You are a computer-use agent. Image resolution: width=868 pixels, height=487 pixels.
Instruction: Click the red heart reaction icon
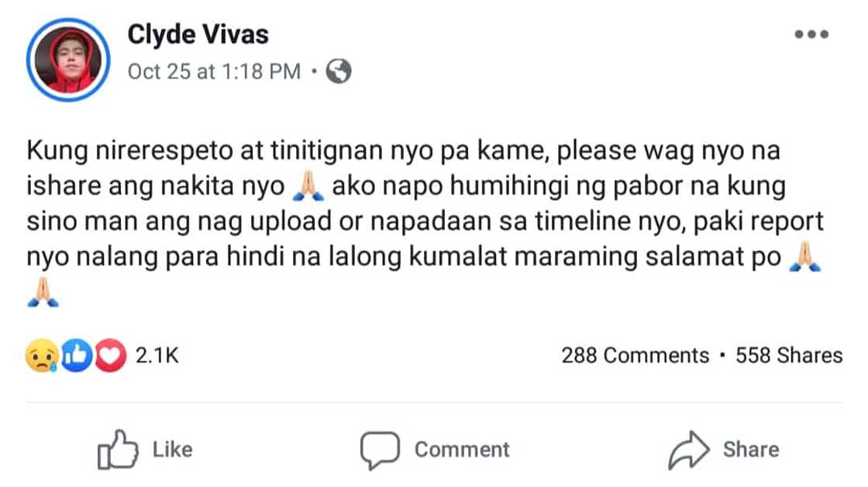pos(111,356)
